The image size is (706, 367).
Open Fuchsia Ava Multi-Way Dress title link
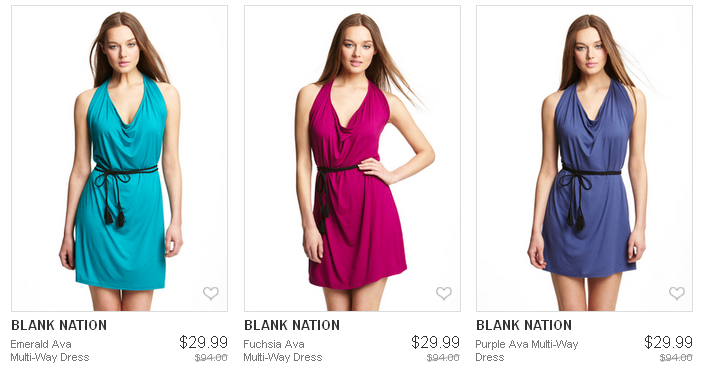283,351
